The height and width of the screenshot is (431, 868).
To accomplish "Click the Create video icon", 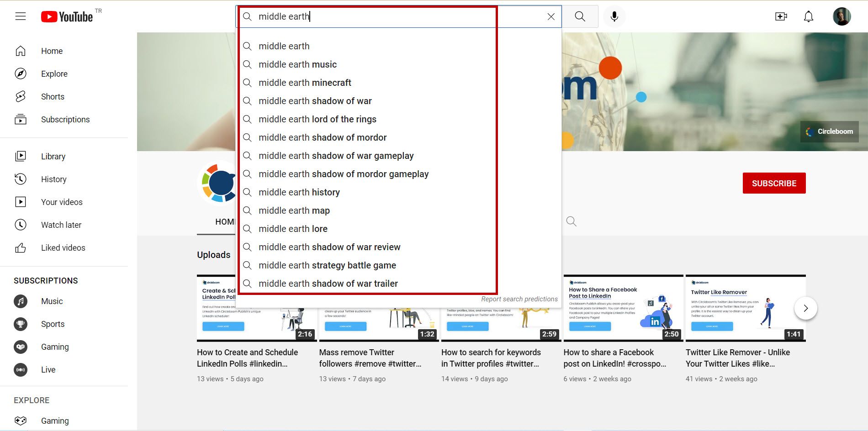I will point(781,16).
